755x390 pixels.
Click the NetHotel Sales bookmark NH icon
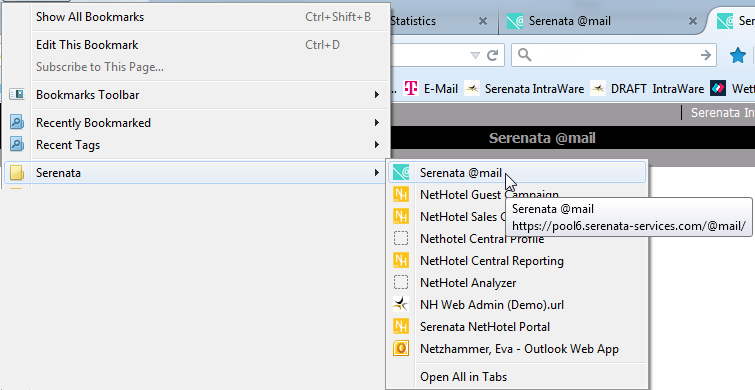point(401,216)
